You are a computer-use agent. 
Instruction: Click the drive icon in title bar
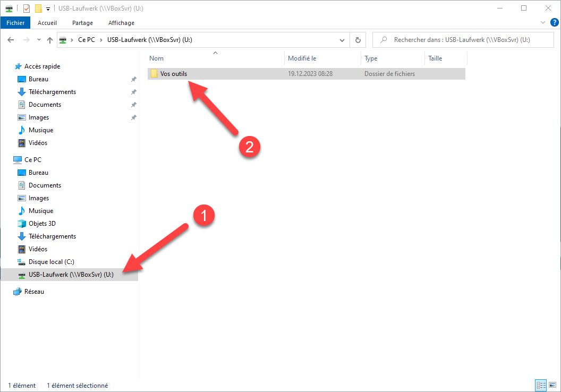click(x=9, y=8)
